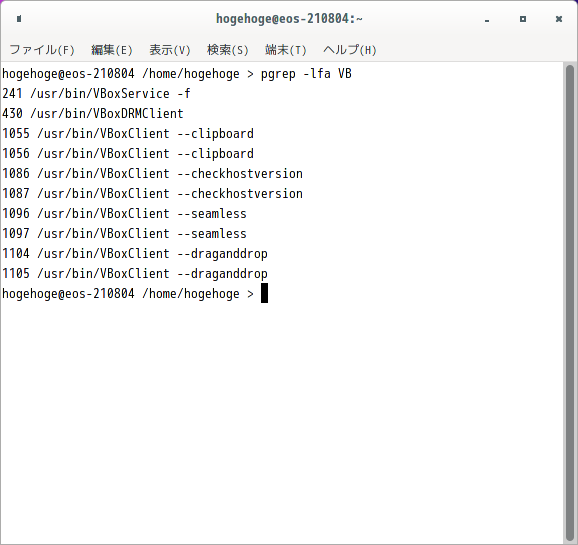Click the line 1087 VBoxClient --checkhostversion
578x545 pixels.
click(x=152, y=194)
